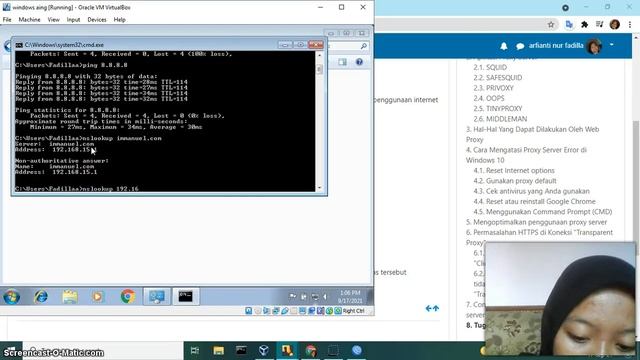This screenshot has width=640, height=360.
Task: Open the Chrome extensions puzzle icon
Action: (584, 25)
